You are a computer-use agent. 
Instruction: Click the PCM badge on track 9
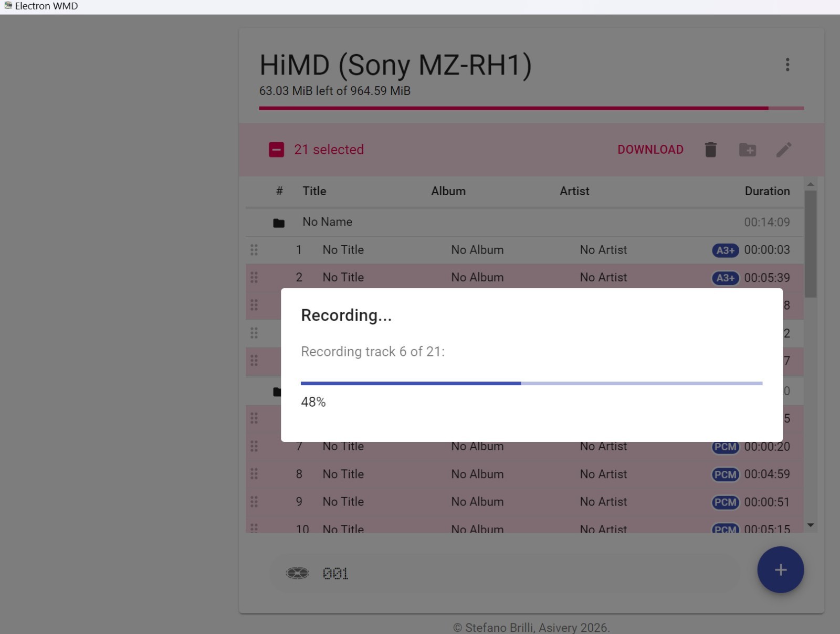point(726,502)
